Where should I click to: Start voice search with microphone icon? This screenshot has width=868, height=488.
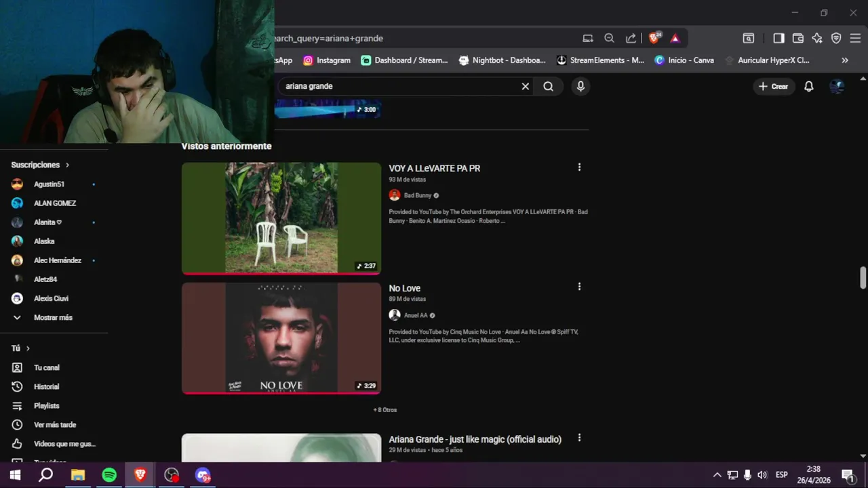[580, 86]
